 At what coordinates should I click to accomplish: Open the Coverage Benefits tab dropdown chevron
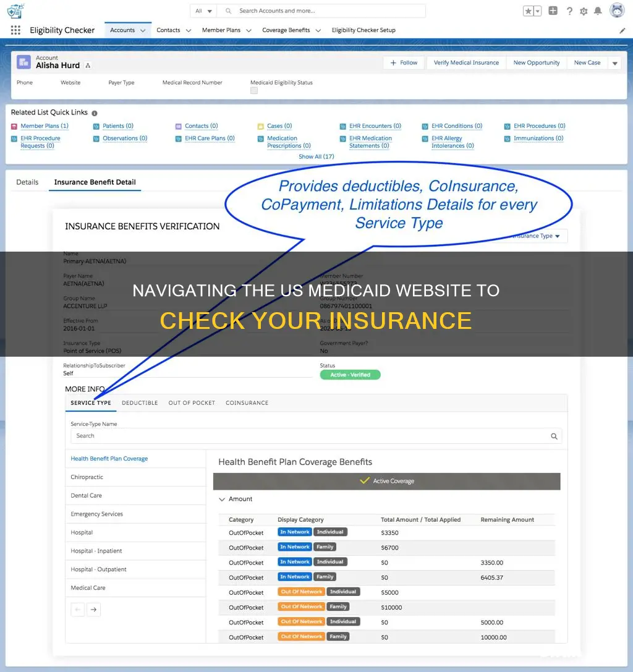click(318, 30)
